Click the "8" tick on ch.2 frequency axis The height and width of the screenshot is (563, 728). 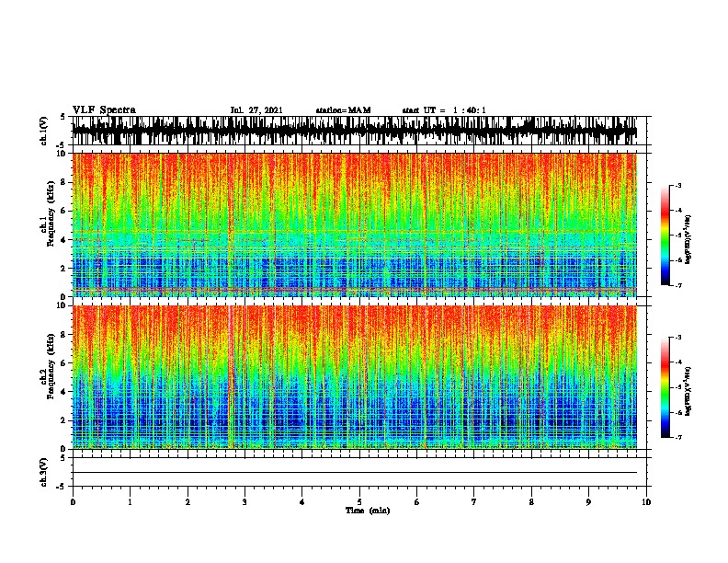click(63, 335)
